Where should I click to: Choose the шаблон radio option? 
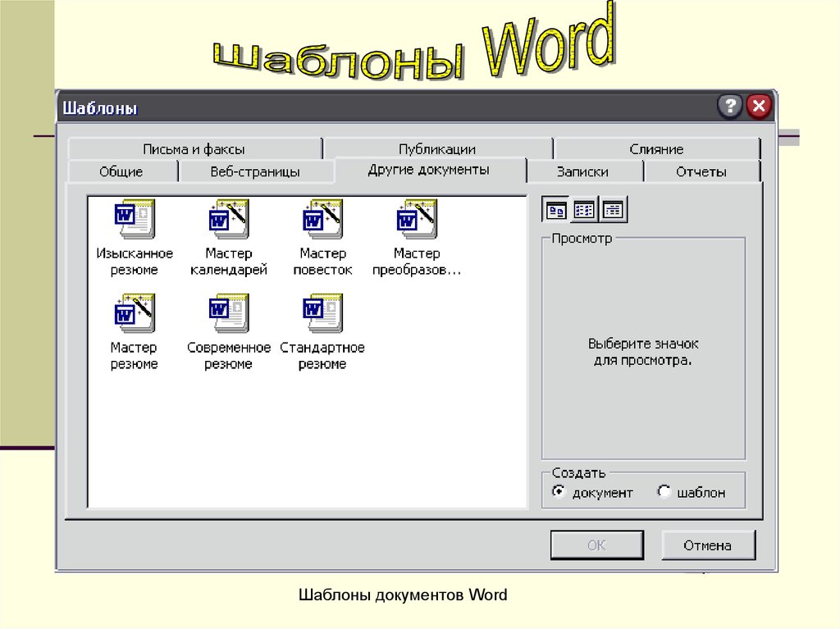point(664,492)
